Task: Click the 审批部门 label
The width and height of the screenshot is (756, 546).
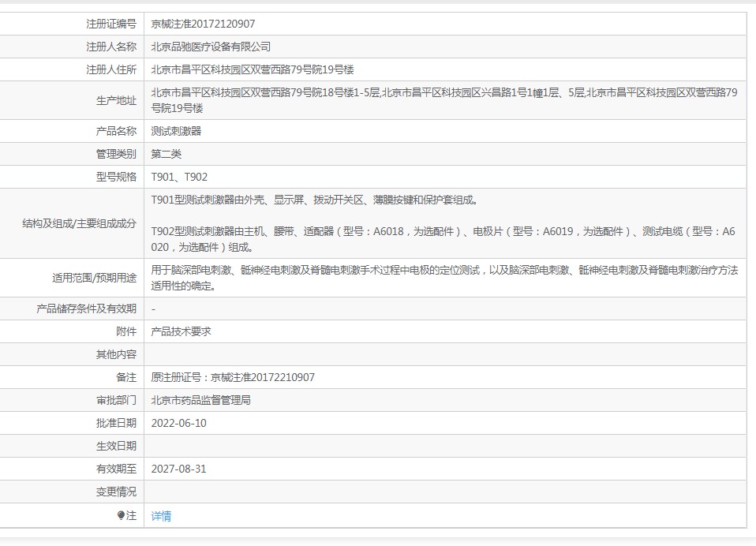Action: [116, 401]
